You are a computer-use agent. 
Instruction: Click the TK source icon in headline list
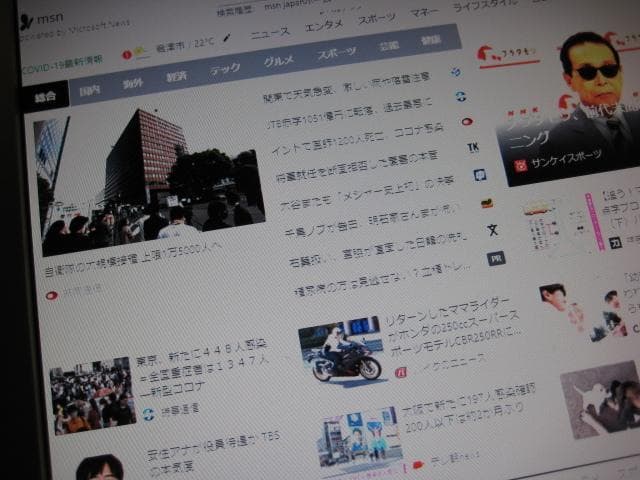pos(474,147)
